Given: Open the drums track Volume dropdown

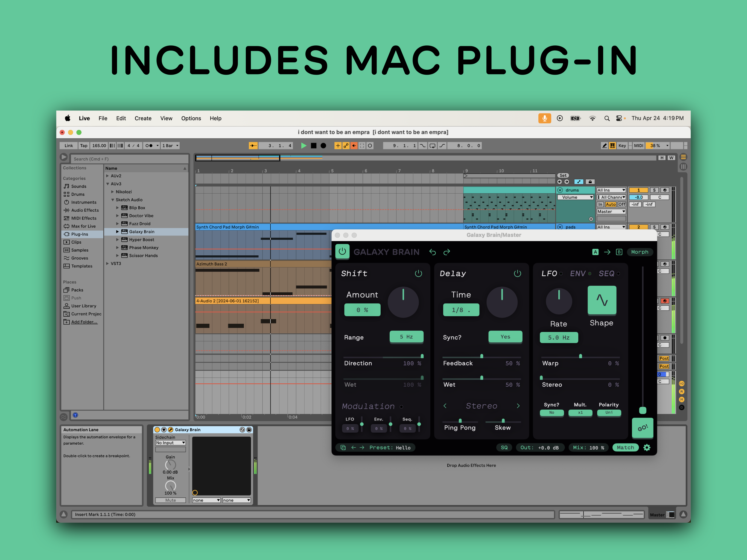Looking at the screenshot, I should [576, 197].
